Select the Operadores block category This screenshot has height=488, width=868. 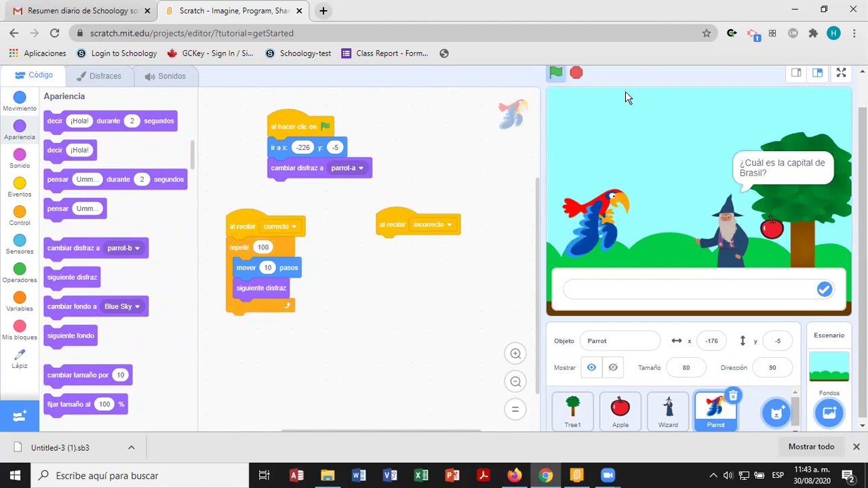(x=20, y=273)
